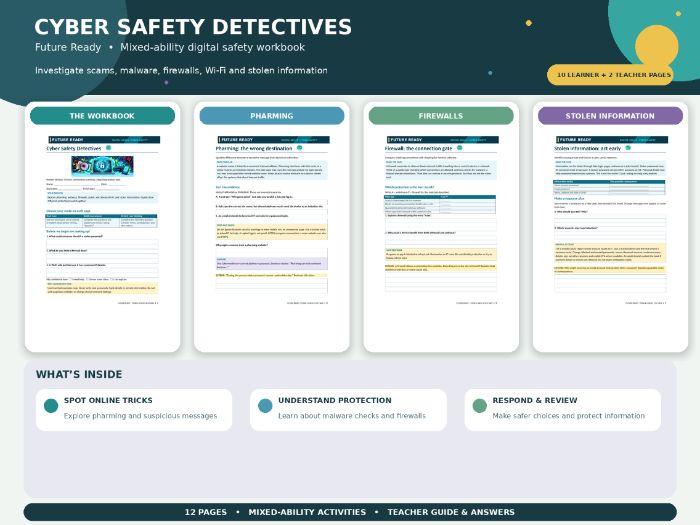
Task: Open The Workbook label
Action: click(x=102, y=116)
